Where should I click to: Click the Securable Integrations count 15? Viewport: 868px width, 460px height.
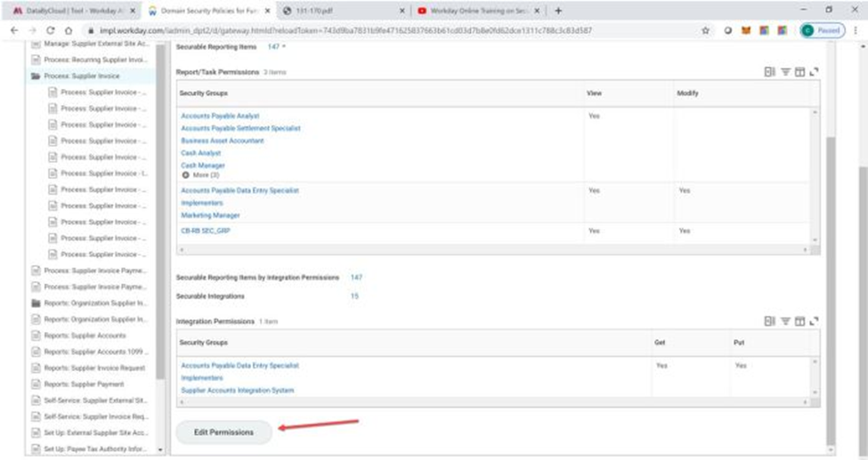point(354,296)
